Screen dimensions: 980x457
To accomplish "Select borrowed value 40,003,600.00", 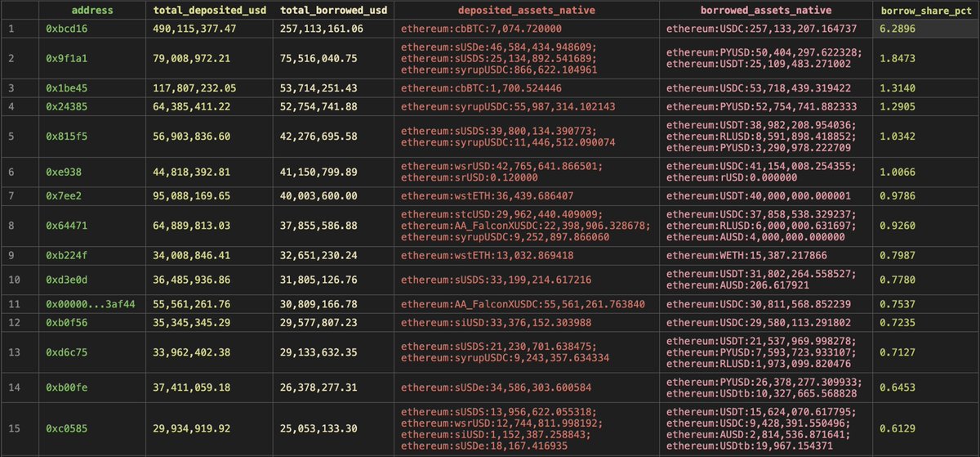I will (x=318, y=196).
